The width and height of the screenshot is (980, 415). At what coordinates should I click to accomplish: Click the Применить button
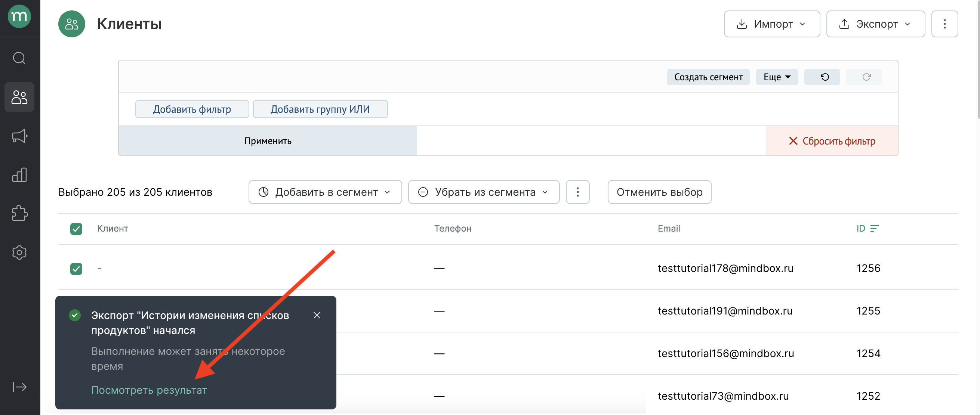pyautogui.click(x=268, y=141)
